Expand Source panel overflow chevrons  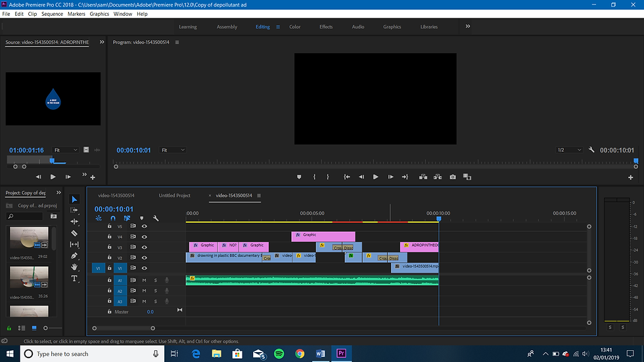102,42
